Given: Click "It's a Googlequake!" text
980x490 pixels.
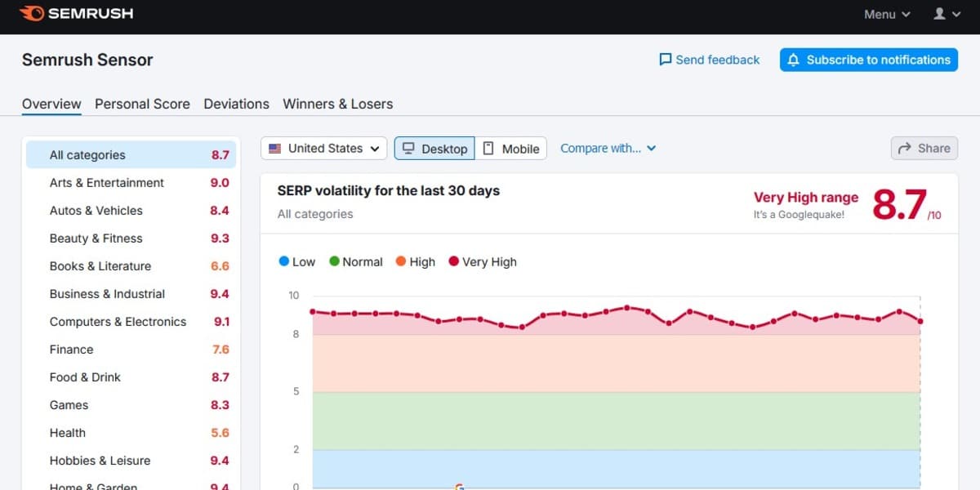Looking at the screenshot, I should (799, 215).
